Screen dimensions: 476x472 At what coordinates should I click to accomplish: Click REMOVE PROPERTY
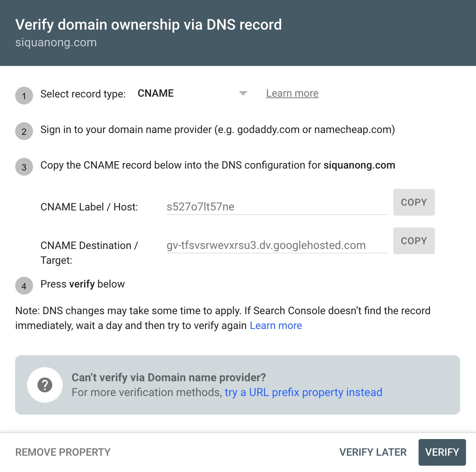coord(62,452)
